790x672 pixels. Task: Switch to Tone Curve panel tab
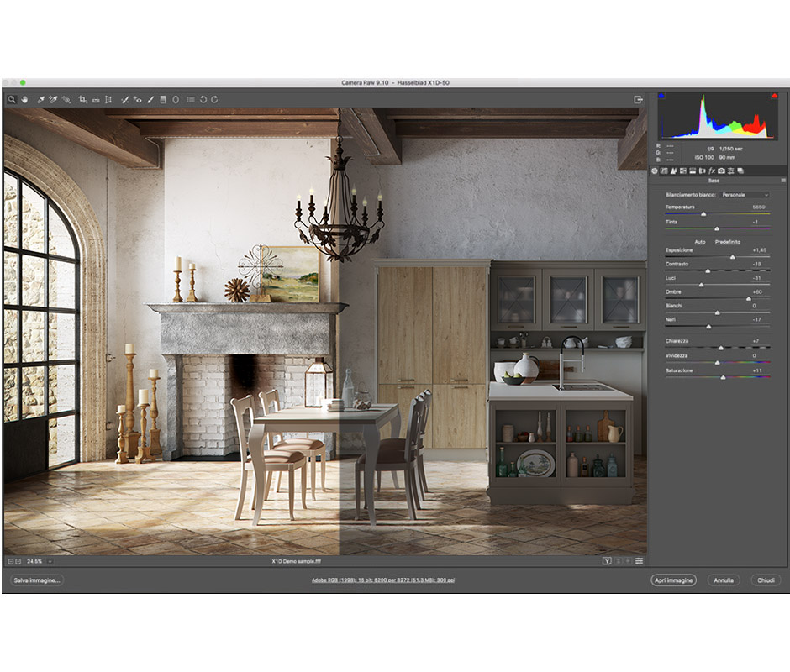(665, 171)
